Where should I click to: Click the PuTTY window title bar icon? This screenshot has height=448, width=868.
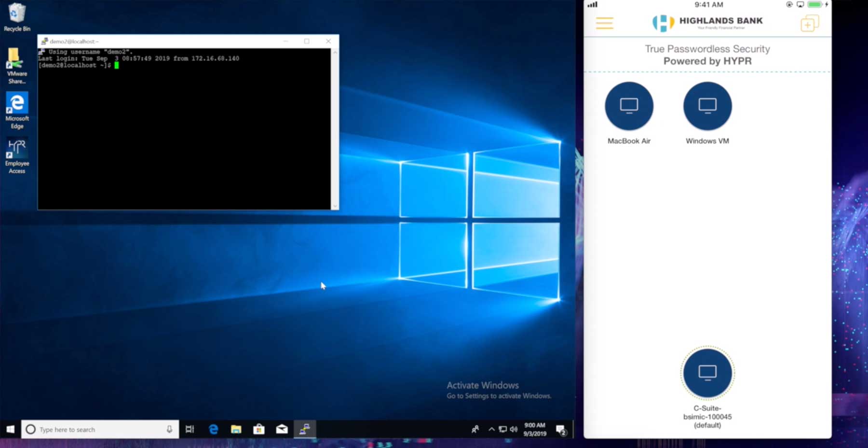[44, 41]
